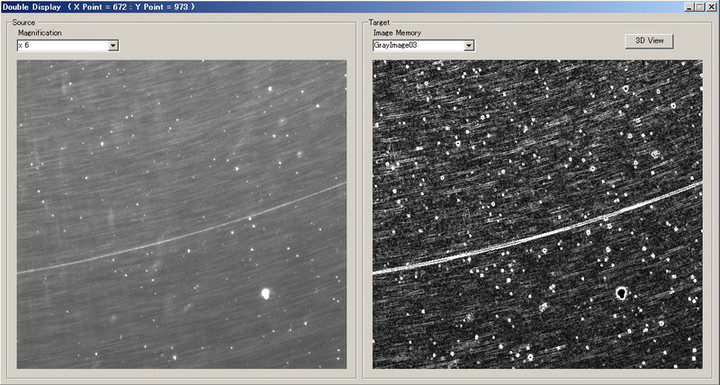Click the ring spot at top right of Target image

point(626,89)
